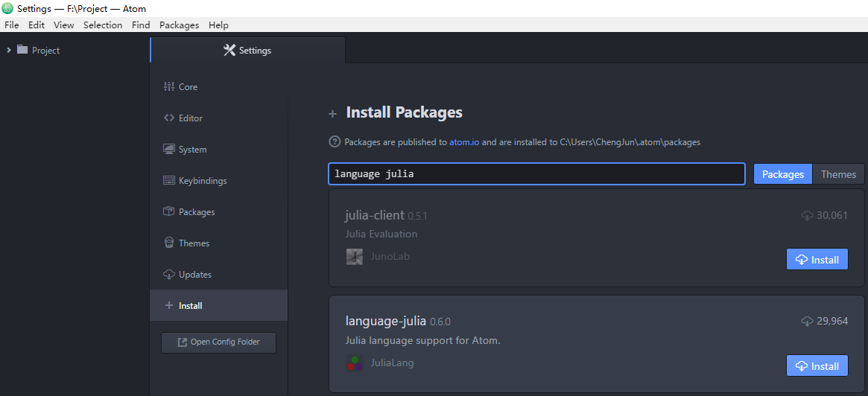Open the Packages menu in menu bar
Screen dimensions: 868x396
click(180, 25)
